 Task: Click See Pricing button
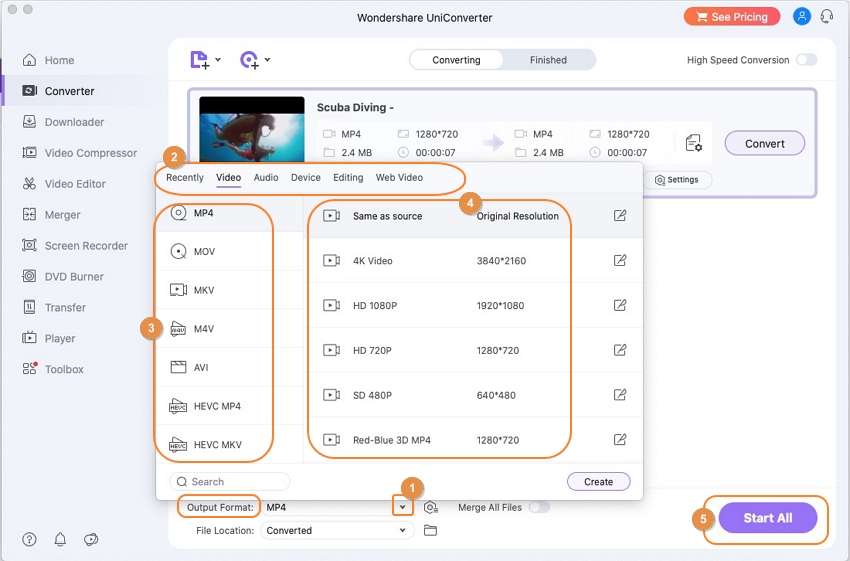pyautogui.click(x=732, y=17)
